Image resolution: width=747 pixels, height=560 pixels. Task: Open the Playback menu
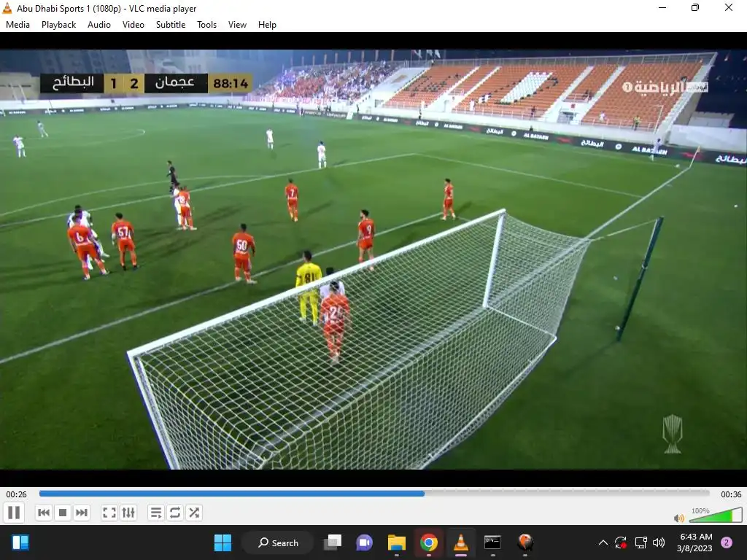click(x=58, y=25)
